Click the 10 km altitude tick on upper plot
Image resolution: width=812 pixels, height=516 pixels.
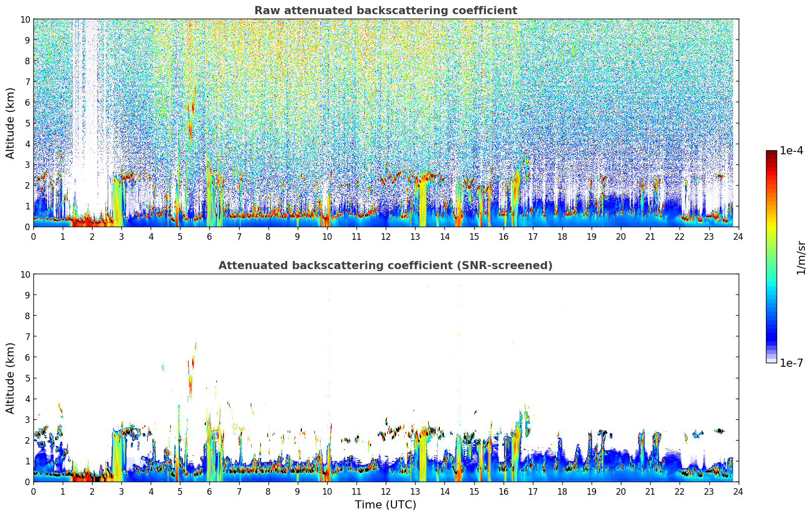[x=25, y=19]
